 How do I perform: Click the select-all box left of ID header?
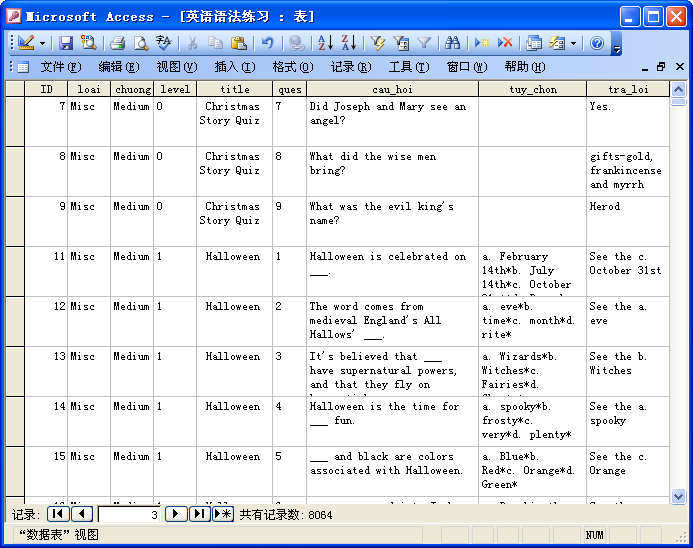tap(15, 89)
